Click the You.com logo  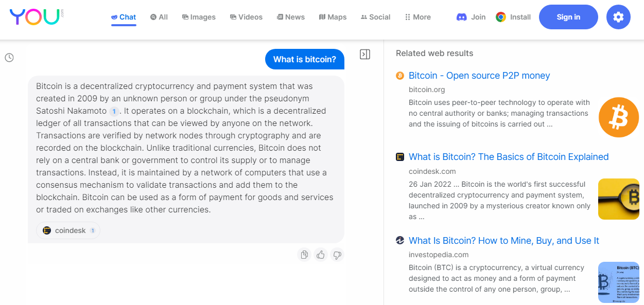(x=34, y=16)
